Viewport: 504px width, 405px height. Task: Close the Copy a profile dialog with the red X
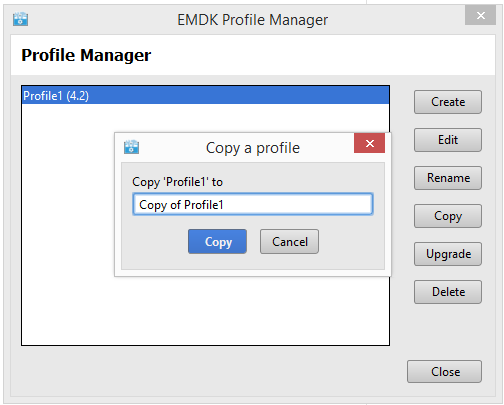tap(369, 143)
